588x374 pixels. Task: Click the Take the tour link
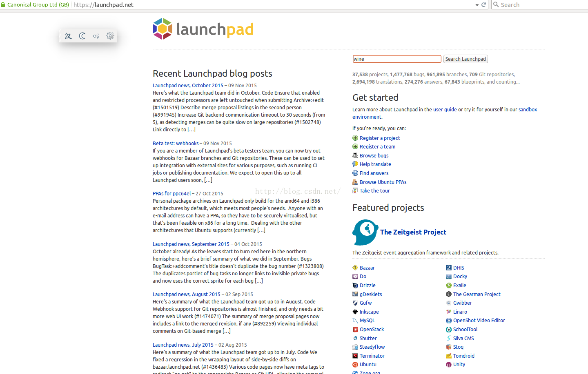[374, 190]
